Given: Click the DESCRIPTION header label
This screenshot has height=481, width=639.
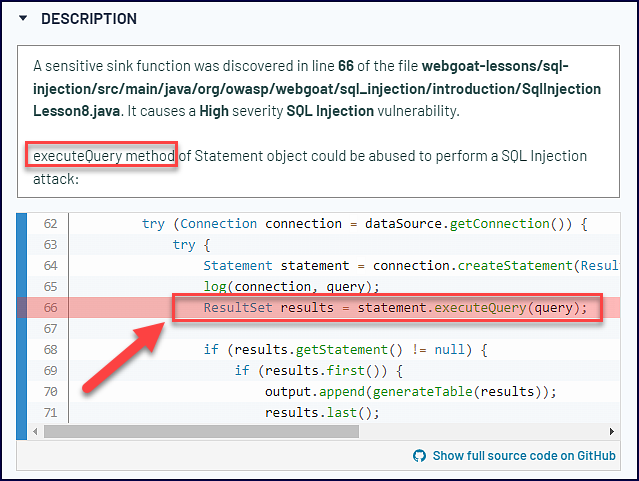Looking at the screenshot, I should 89,19.
